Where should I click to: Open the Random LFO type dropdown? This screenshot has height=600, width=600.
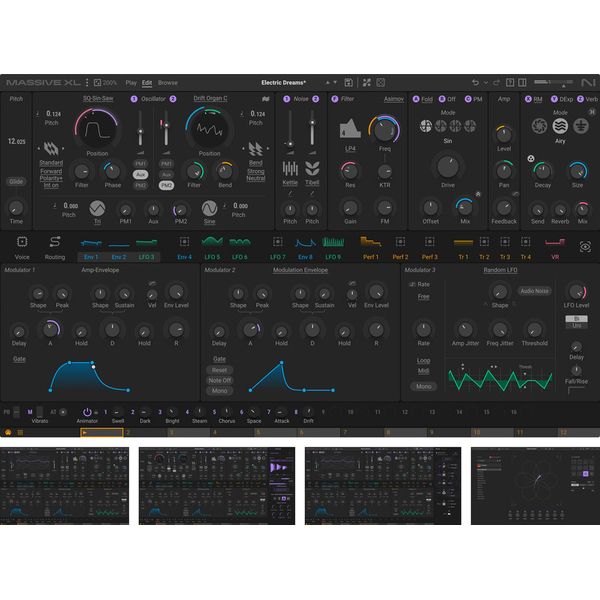500,270
